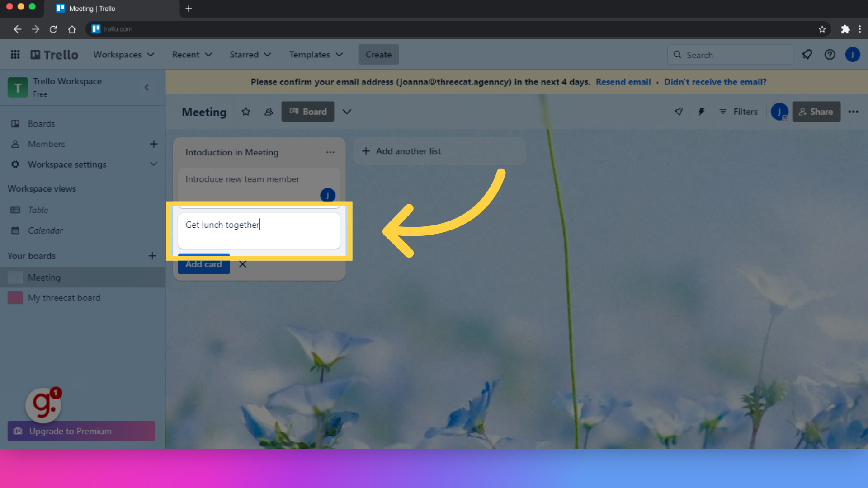
Task: Click the Calendar workspace view
Action: point(45,230)
